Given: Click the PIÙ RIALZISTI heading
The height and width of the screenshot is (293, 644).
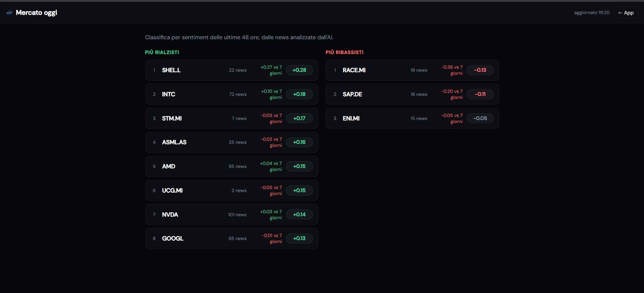Looking at the screenshot, I should [162, 52].
